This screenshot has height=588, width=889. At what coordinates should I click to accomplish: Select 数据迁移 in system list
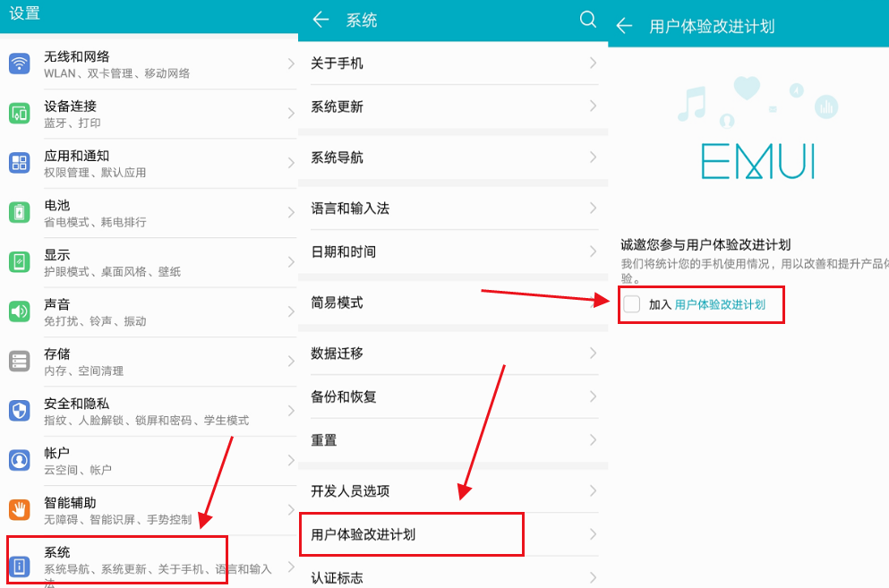453,354
